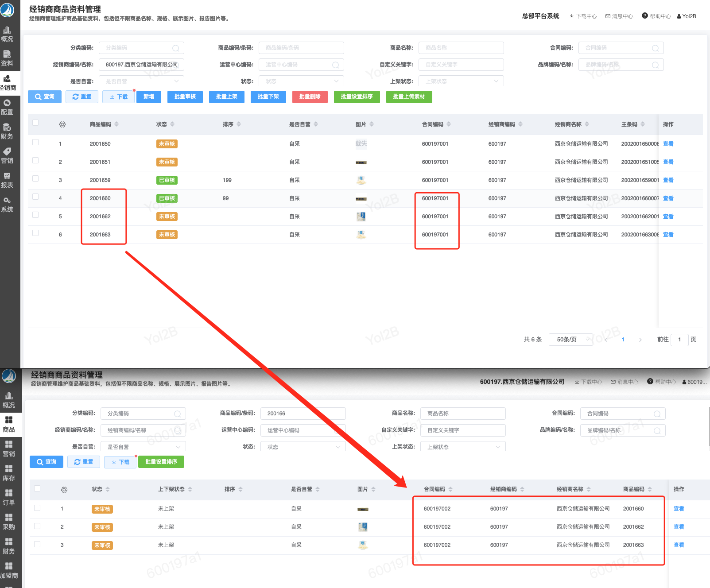
Task: Open 采购 in the bottom window sidebar
Action: 9,522
